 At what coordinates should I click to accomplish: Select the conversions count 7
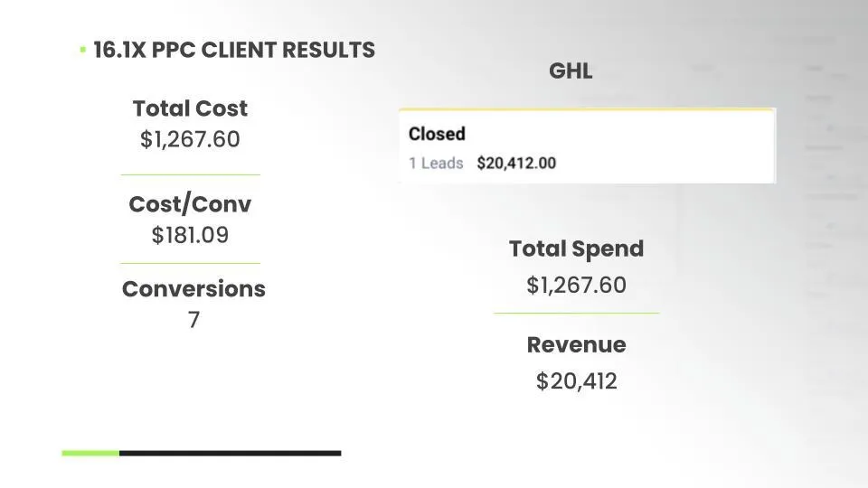click(193, 320)
